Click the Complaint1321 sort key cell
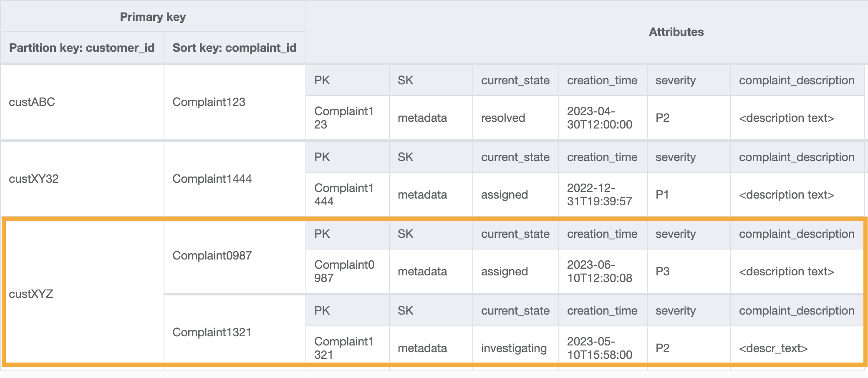This screenshot has width=868, height=378. (212, 333)
